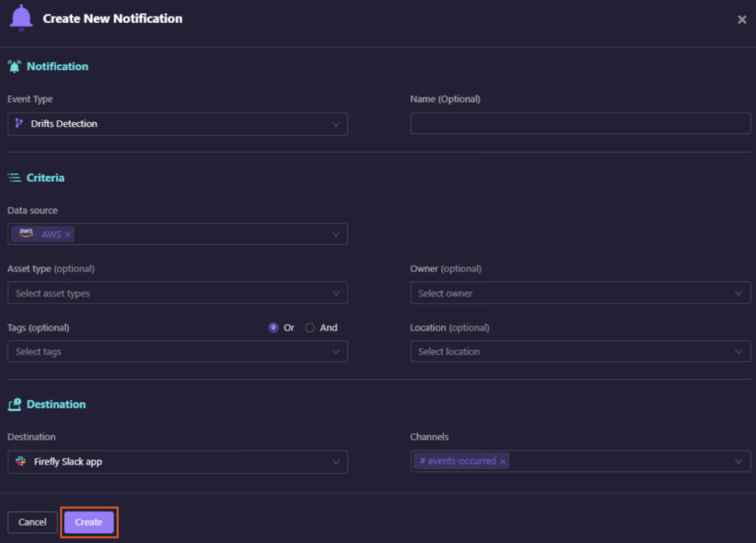
Task: Click the Name (Optional) input field
Action: [580, 123]
